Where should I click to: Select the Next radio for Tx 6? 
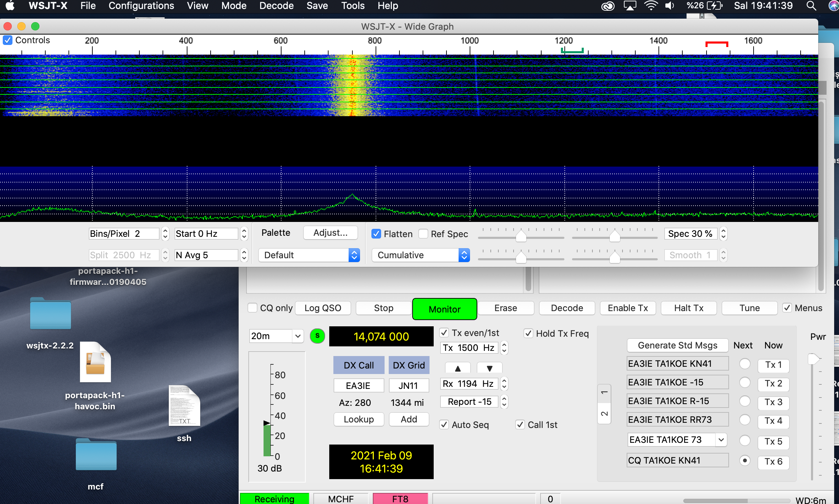[x=745, y=461]
